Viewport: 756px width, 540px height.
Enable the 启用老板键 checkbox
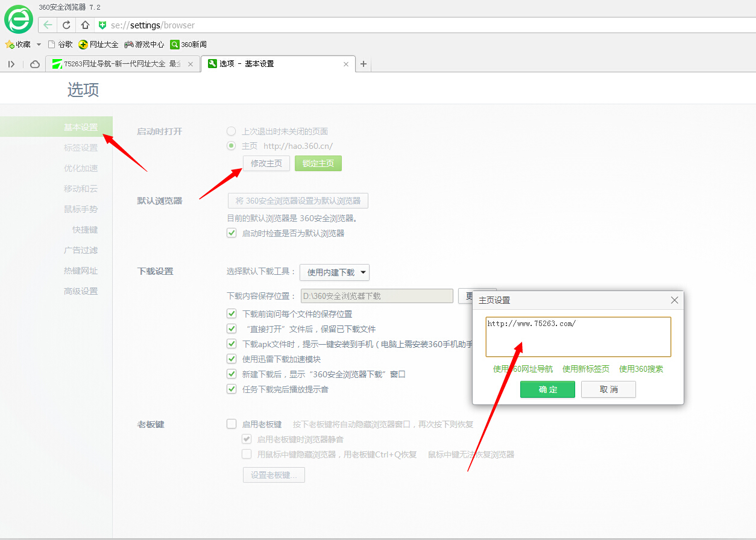coord(232,424)
